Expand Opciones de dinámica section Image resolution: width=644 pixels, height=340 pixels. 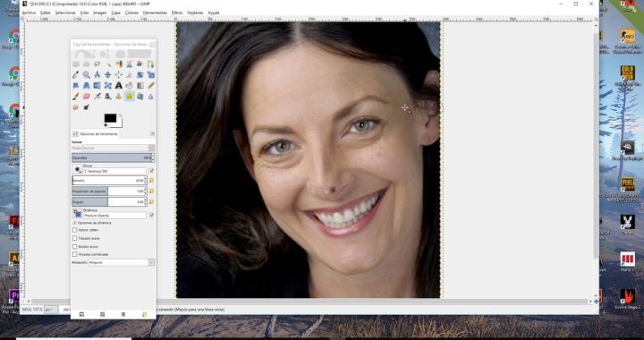pyautogui.click(x=74, y=223)
